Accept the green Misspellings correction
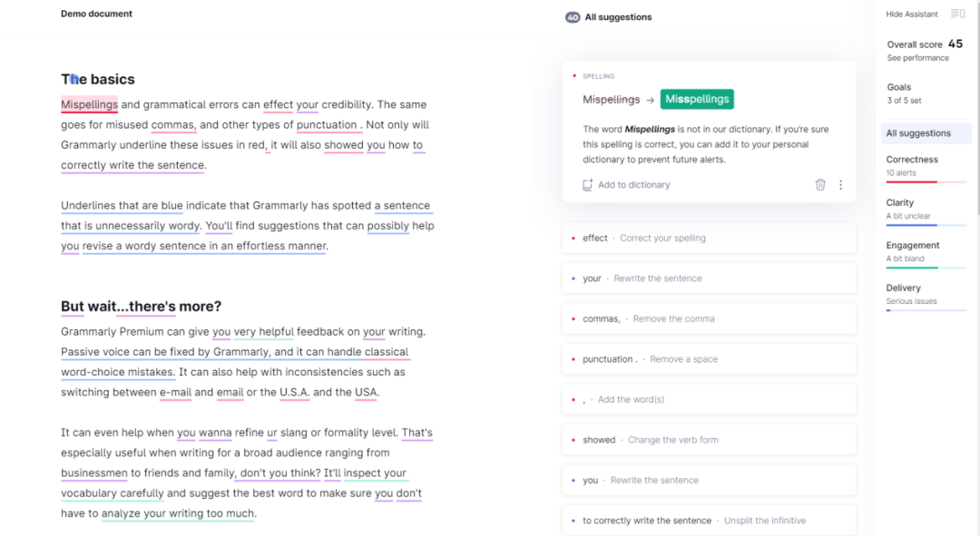Image resolution: width=980 pixels, height=536 pixels. (x=697, y=99)
